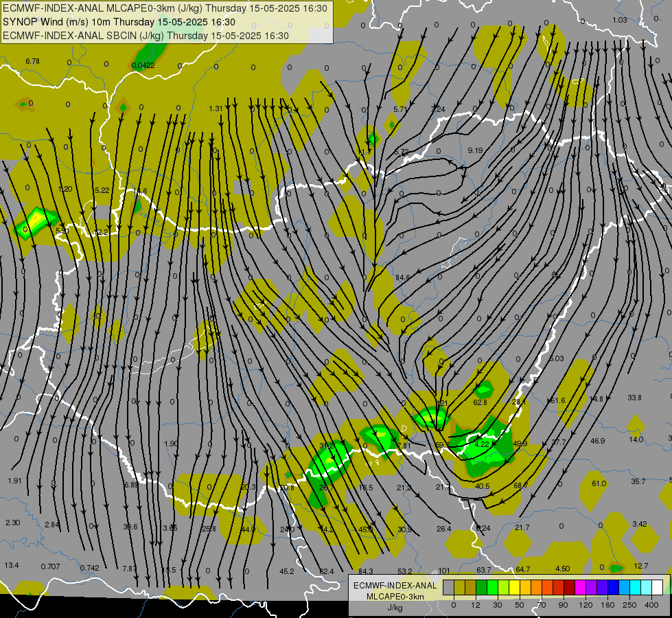672x618 pixels.
Task: Click the map value '4.50'
Action: point(562,569)
